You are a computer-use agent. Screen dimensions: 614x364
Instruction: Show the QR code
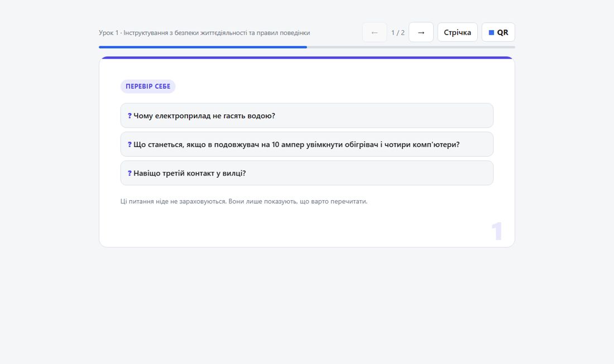pyautogui.click(x=498, y=32)
